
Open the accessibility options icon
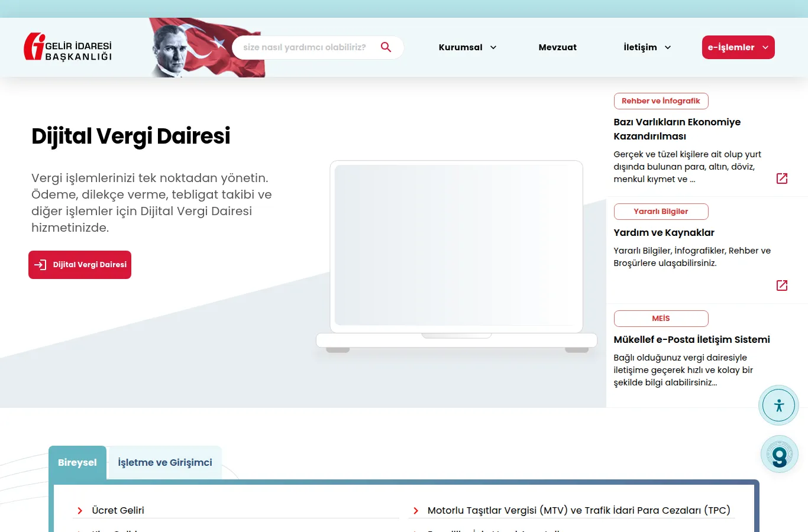[x=779, y=406]
